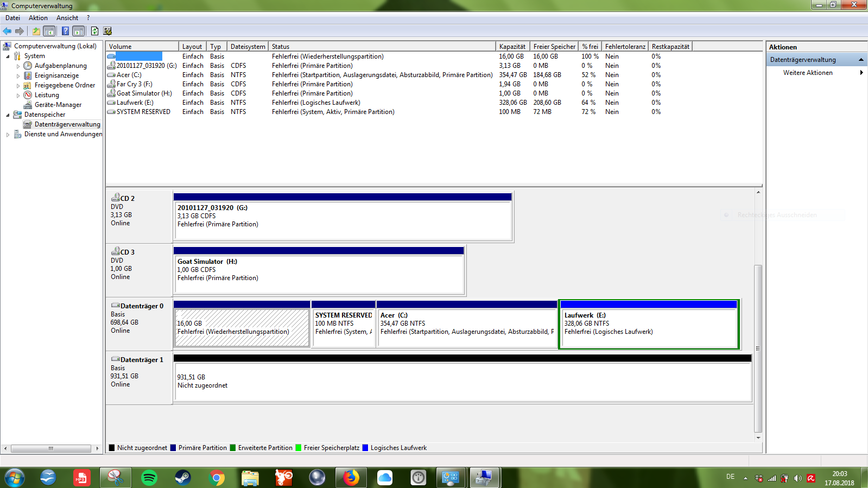Open the Windows Start button
This screenshot has width=868, height=488.
click(15, 478)
